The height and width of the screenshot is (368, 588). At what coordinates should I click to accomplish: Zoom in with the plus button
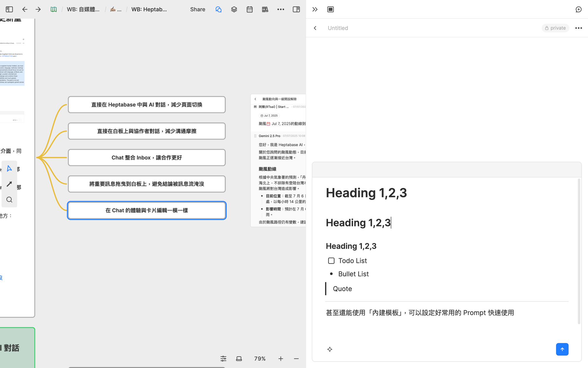pos(281,359)
